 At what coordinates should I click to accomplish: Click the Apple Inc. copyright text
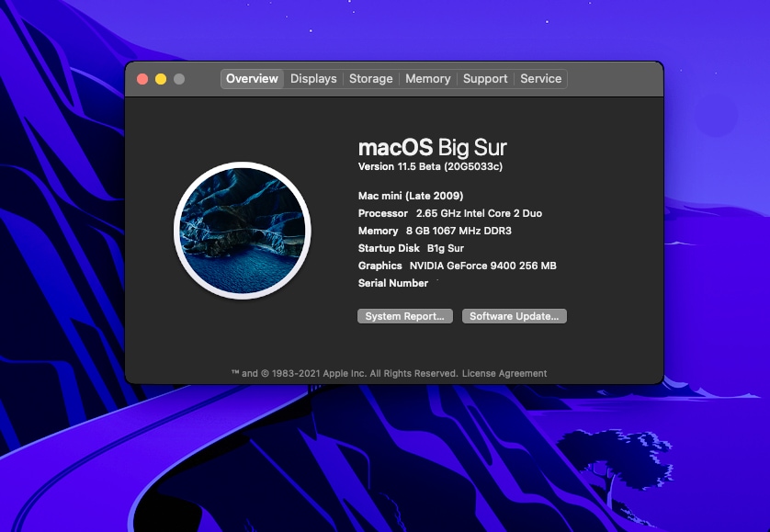pos(345,373)
